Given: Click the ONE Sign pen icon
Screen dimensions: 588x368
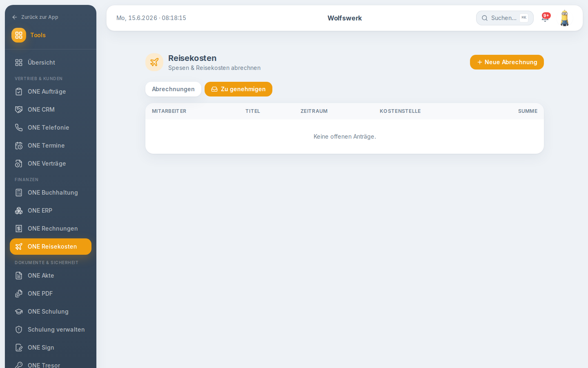Looking at the screenshot, I should [19, 348].
